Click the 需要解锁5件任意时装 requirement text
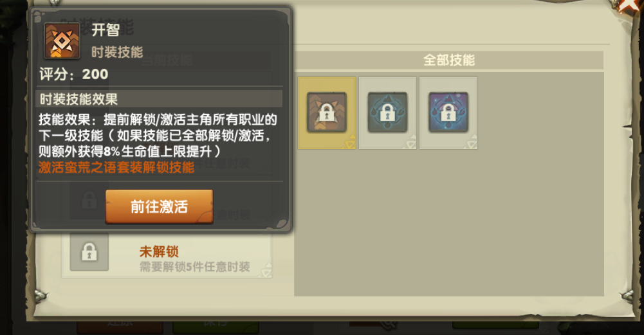 pos(195,267)
